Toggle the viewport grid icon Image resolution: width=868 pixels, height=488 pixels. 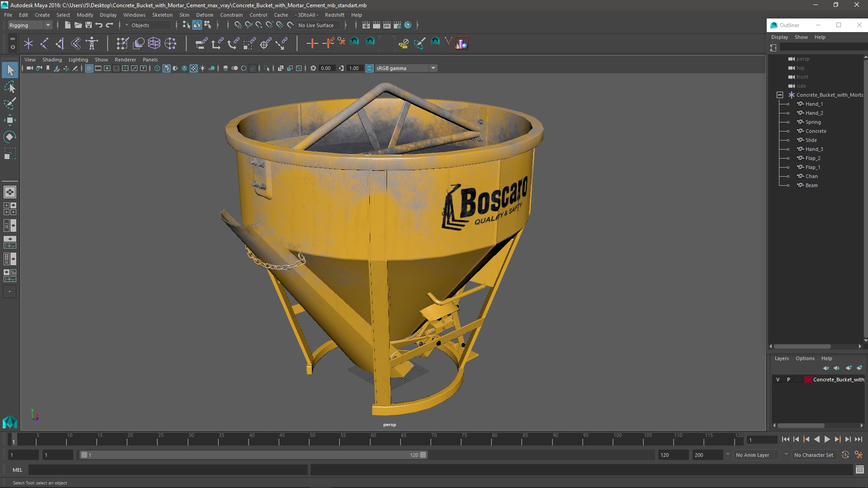(x=89, y=68)
